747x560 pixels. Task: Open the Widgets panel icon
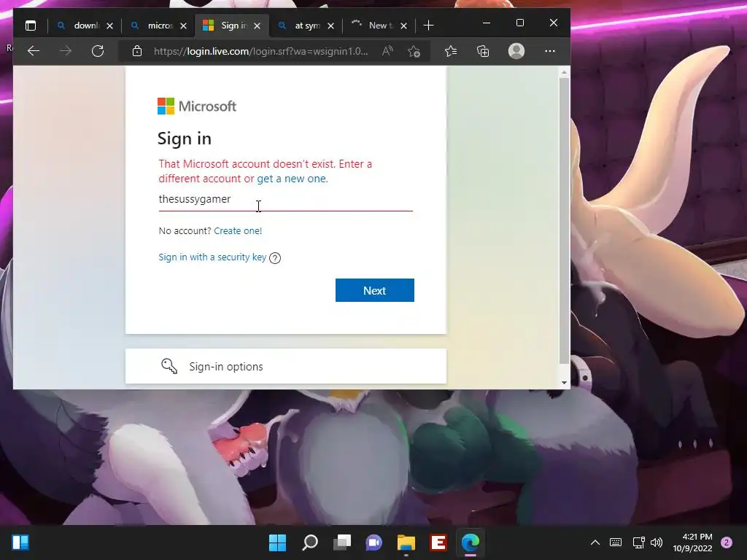click(x=20, y=542)
